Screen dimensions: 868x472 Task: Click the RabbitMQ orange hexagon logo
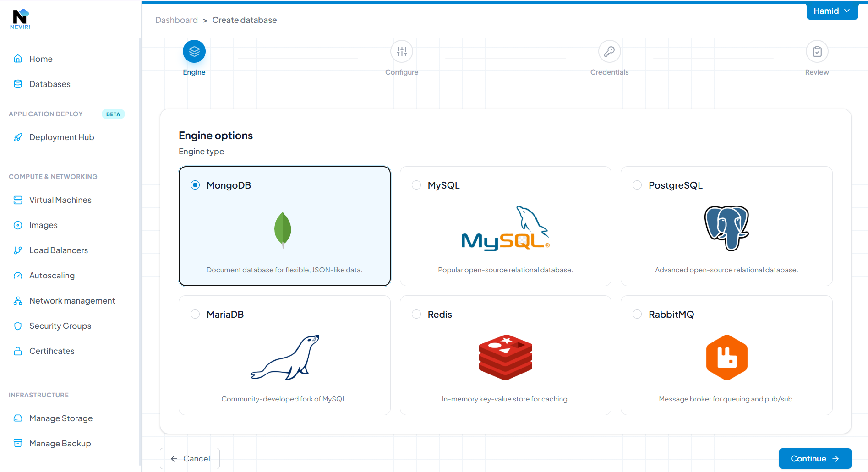click(726, 357)
